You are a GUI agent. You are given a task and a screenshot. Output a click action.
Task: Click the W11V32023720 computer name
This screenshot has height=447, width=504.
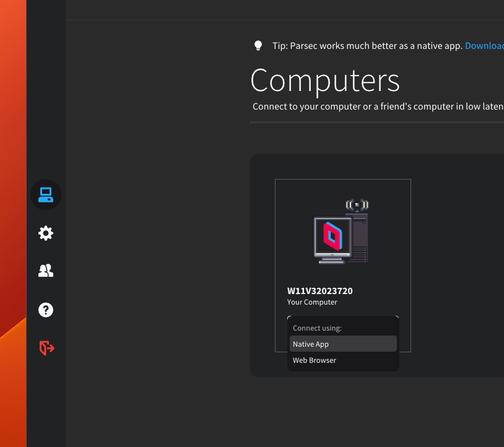[x=320, y=291]
